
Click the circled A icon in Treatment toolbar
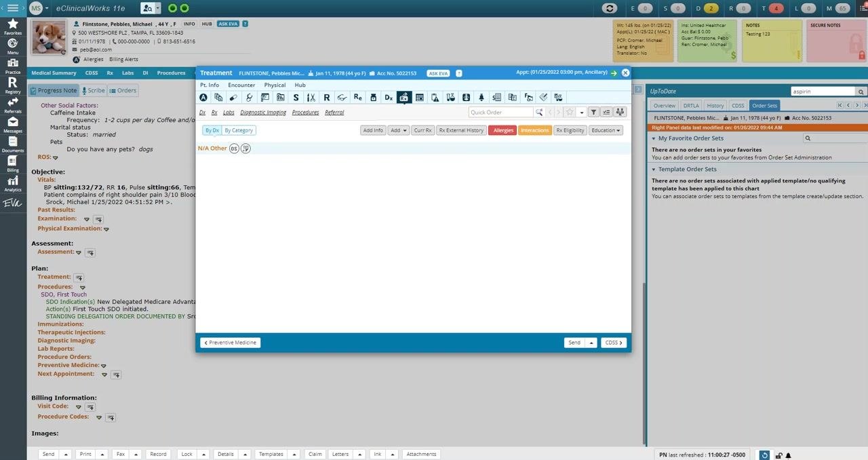203,98
